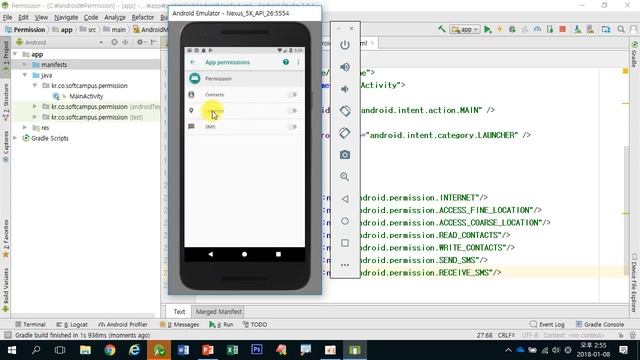Viewport: 640px width, 360px height.
Task: Raise emulator volume with volume up icon
Action: click(x=345, y=67)
